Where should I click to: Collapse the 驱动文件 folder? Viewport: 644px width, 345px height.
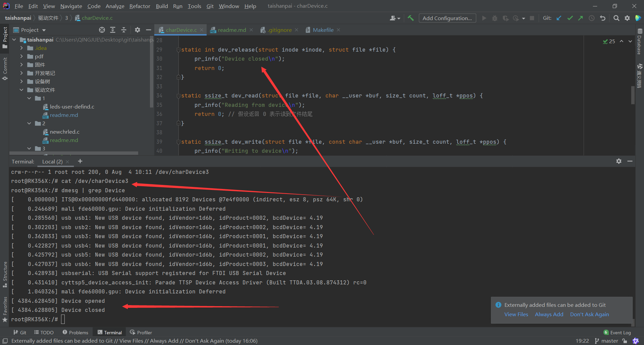(21, 90)
